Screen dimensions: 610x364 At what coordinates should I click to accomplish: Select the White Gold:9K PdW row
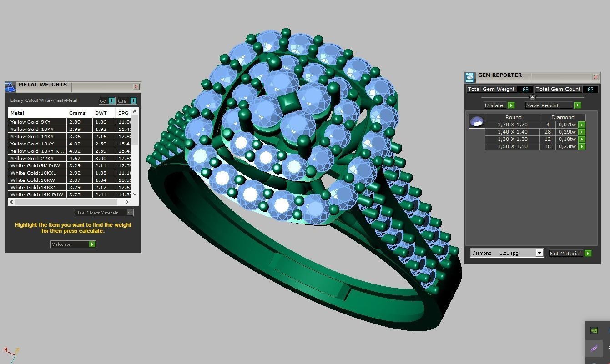coord(70,165)
